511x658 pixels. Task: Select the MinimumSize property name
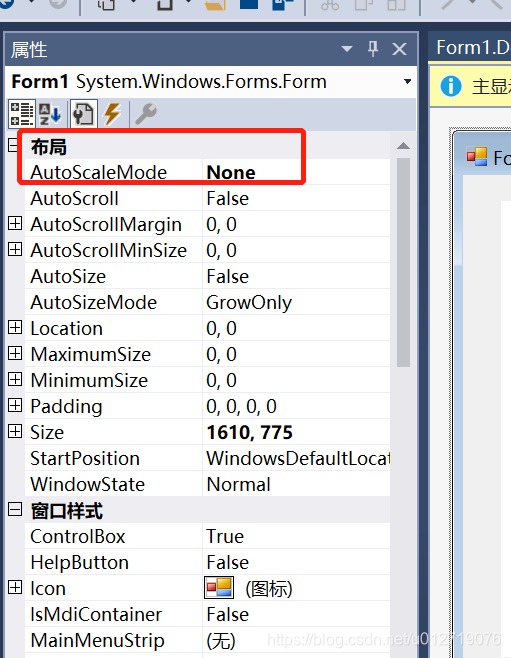pyautogui.click(x=89, y=381)
